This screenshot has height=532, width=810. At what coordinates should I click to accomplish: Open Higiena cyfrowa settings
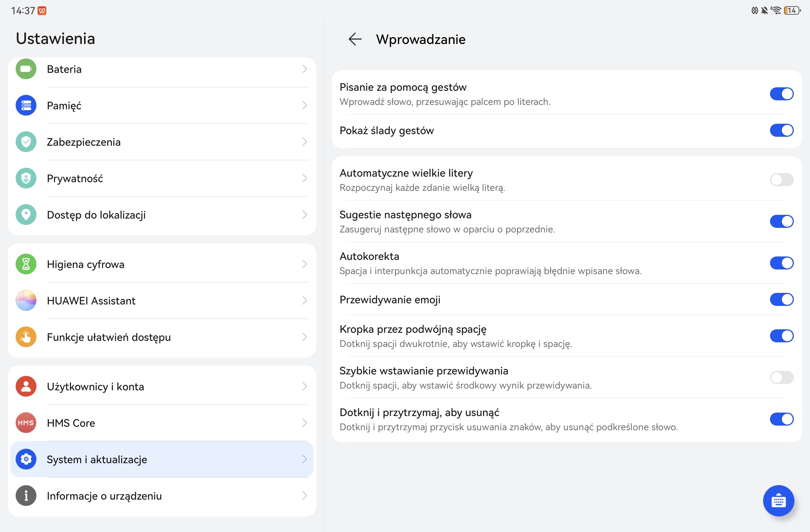coord(162,264)
